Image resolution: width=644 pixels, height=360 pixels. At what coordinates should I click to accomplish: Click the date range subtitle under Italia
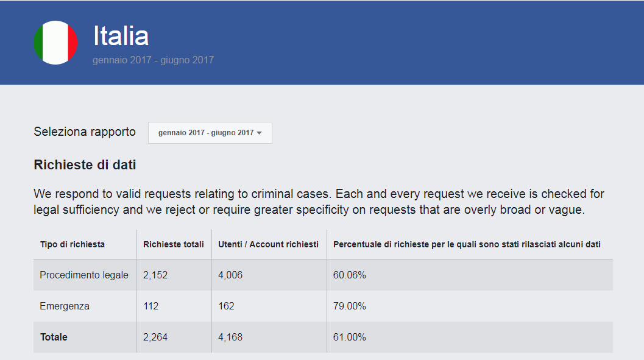coord(153,60)
